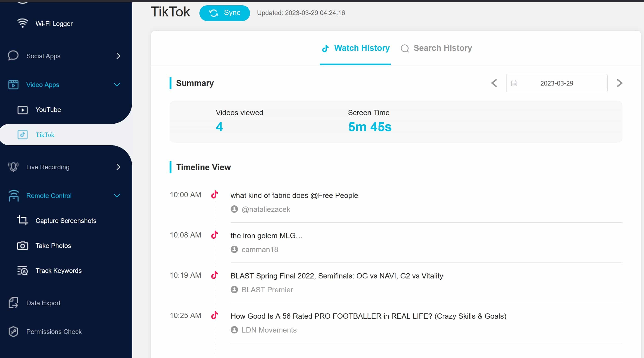The height and width of the screenshot is (358, 644).
Task: Switch to the Search History tab
Action: pyautogui.click(x=436, y=48)
